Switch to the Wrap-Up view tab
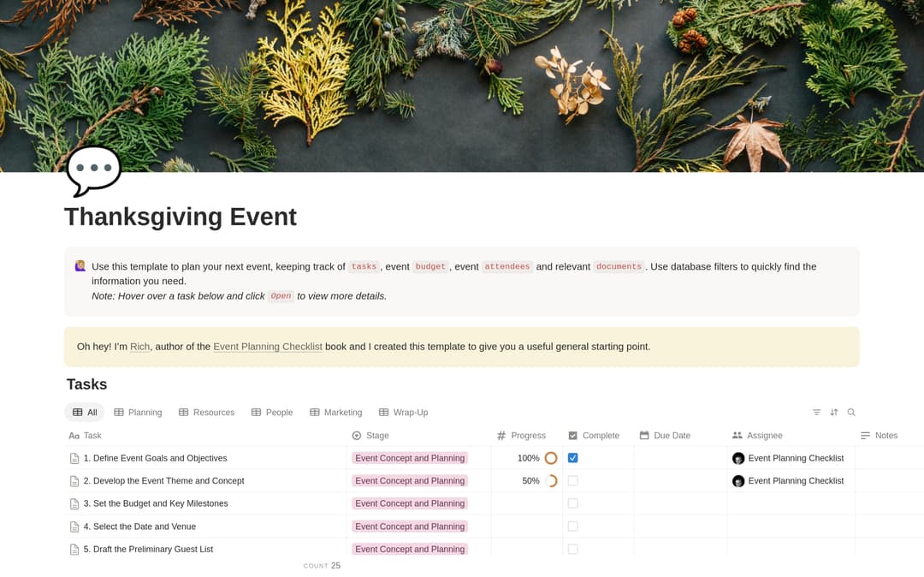 pyautogui.click(x=403, y=413)
